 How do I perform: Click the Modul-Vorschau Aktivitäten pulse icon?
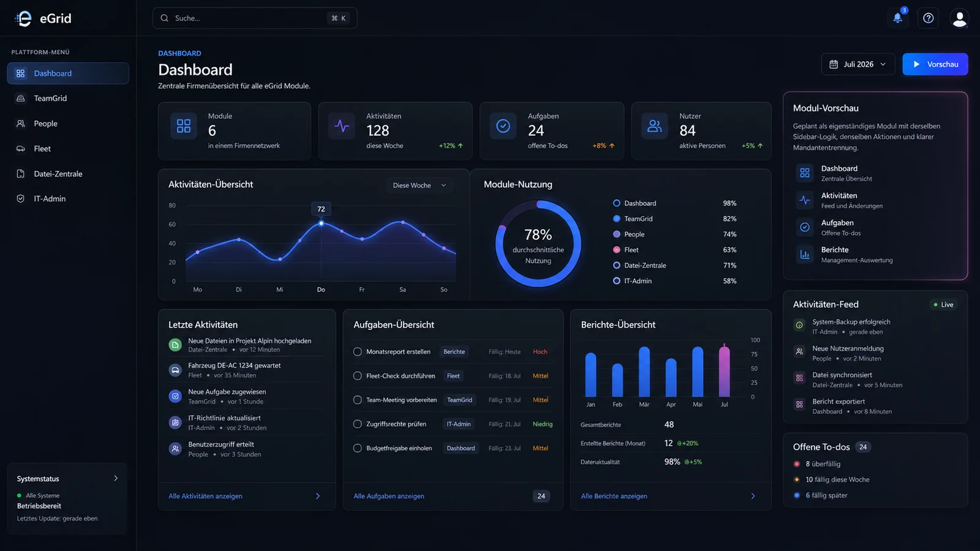[x=805, y=200]
